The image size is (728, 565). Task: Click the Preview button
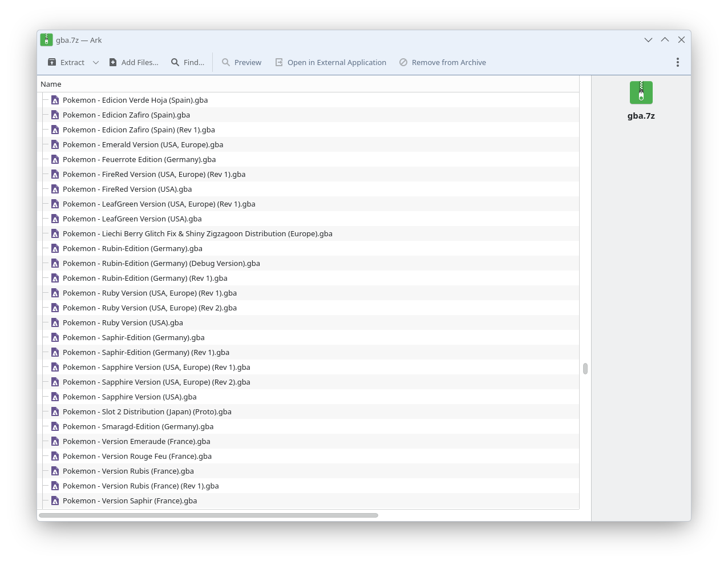241,62
